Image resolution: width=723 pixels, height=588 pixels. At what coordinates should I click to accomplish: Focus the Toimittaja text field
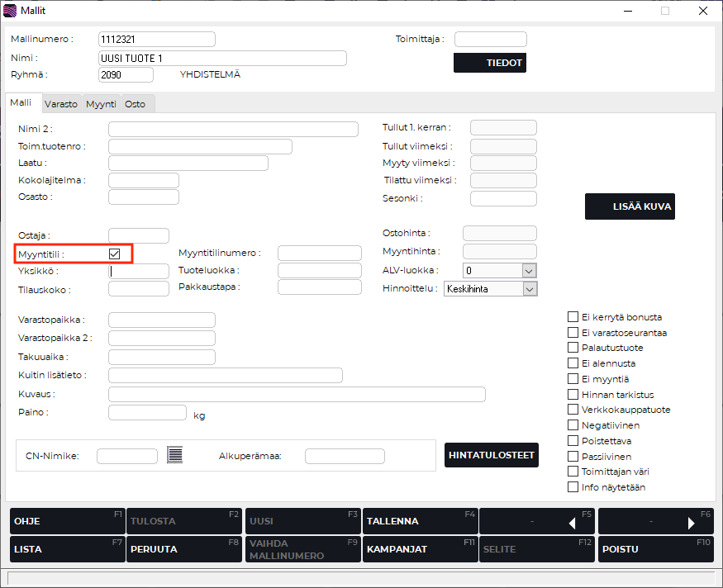(x=490, y=39)
